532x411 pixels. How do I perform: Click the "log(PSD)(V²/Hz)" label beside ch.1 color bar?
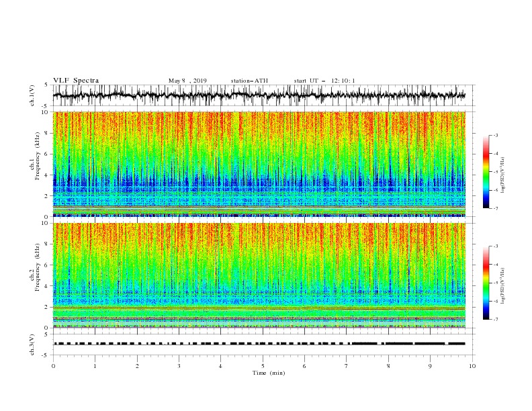(x=502, y=175)
